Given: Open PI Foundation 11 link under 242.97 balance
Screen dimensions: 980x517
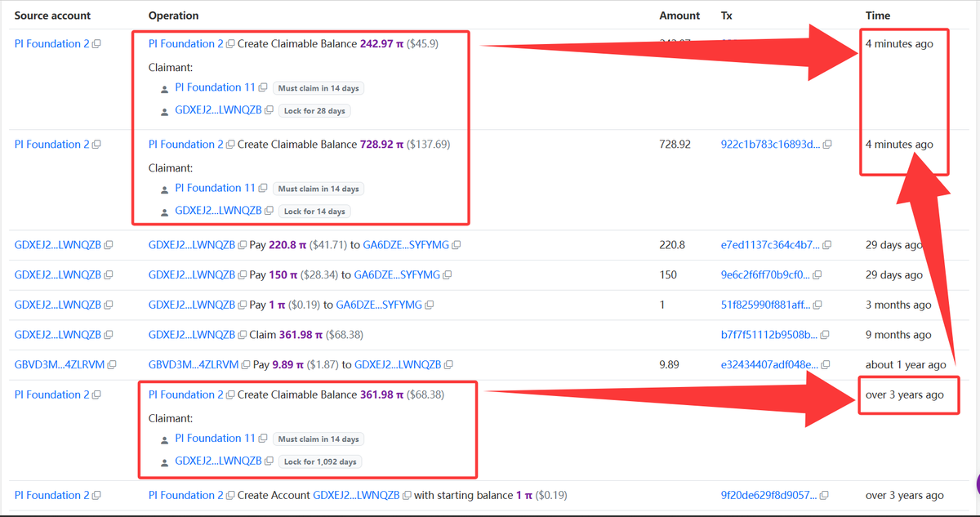Looking at the screenshot, I should [215, 87].
